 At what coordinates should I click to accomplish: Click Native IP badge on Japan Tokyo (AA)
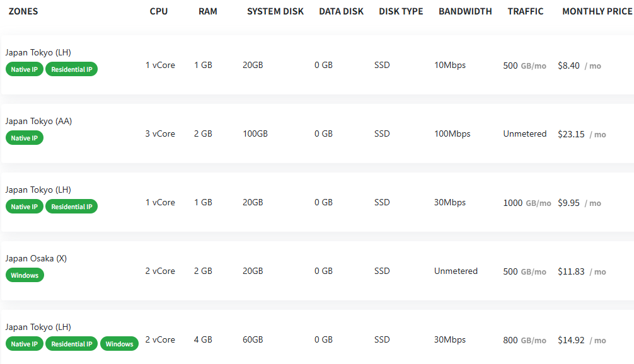25,138
